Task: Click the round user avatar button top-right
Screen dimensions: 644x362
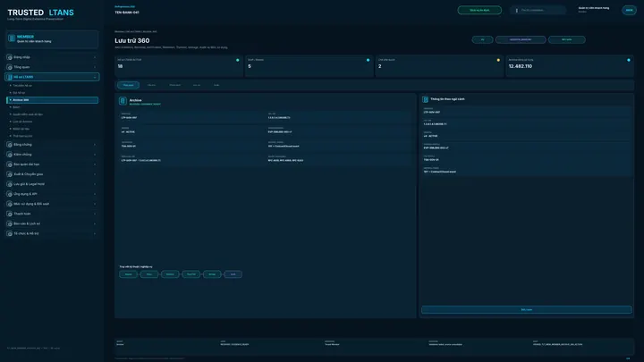Action: coord(629,10)
